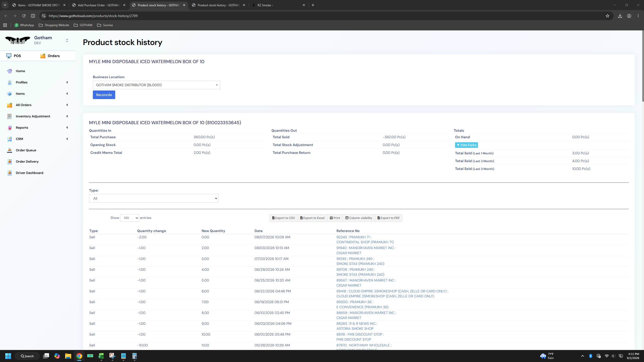Switch to the RZ Smoke tab
The image size is (644, 362).
[x=278, y=5]
